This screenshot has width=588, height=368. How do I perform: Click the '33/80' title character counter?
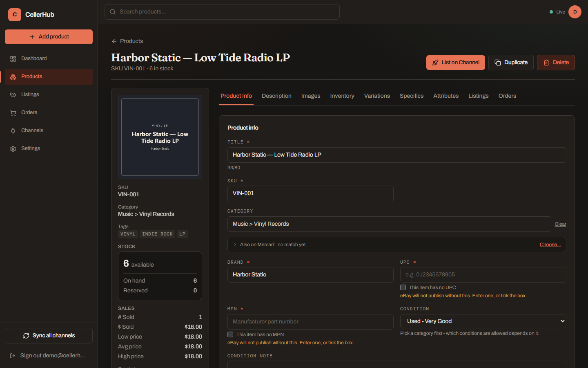tap(234, 168)
